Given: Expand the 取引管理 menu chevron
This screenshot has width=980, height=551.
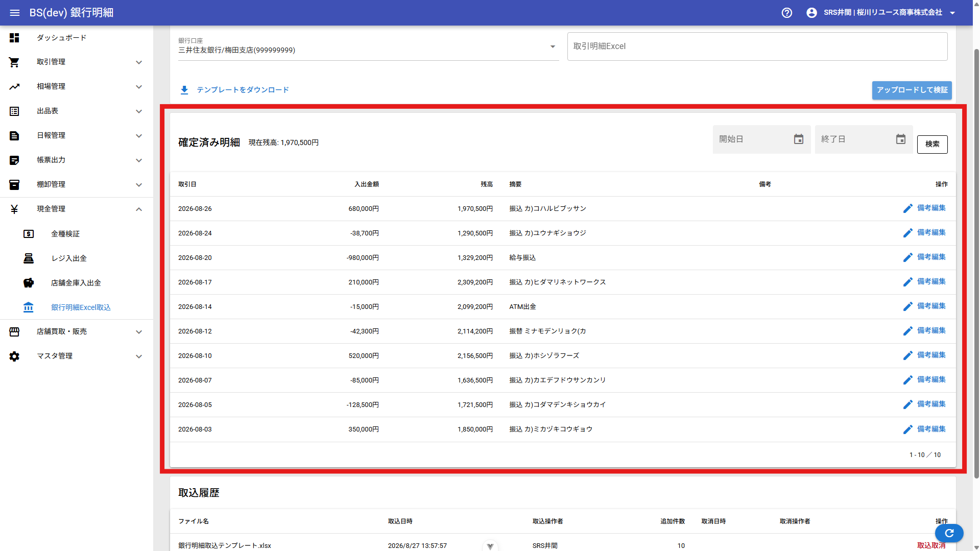Looking at the screenshot, I should pyautogui.click(x=139, y=62).
